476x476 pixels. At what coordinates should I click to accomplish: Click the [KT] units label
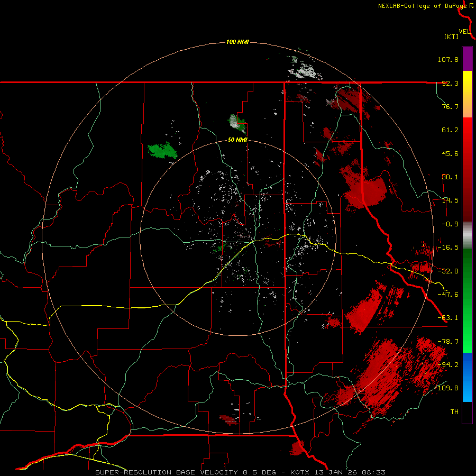[452, 36]
